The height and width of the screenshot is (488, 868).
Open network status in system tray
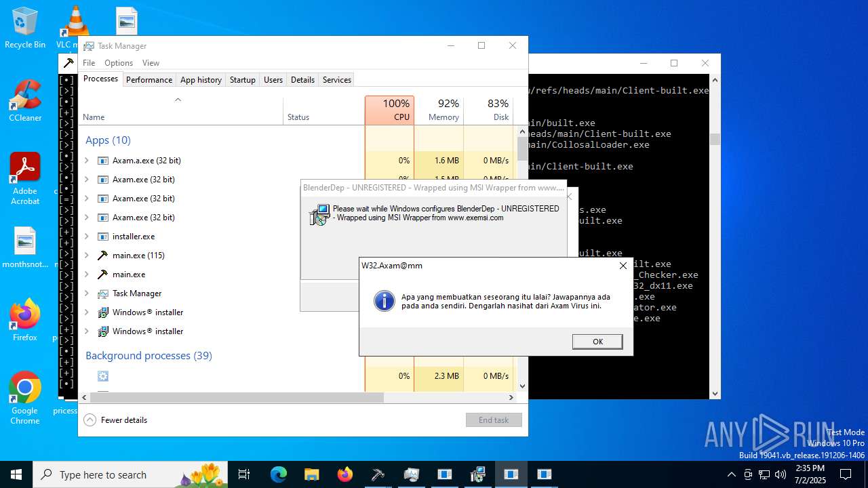pos(764,474)
